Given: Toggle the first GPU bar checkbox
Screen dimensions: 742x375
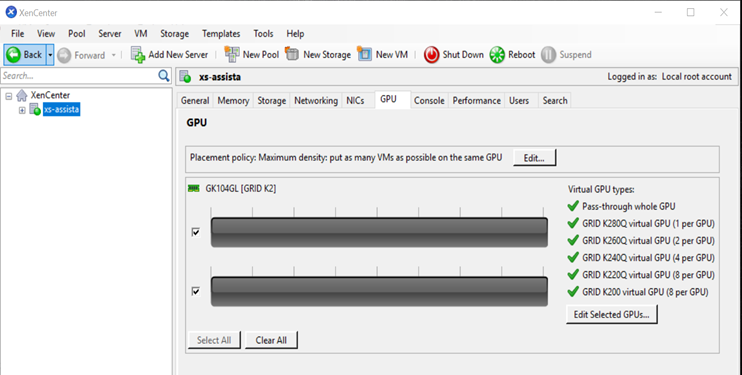Looking at the screenshot, I should [x=196, y=232].
